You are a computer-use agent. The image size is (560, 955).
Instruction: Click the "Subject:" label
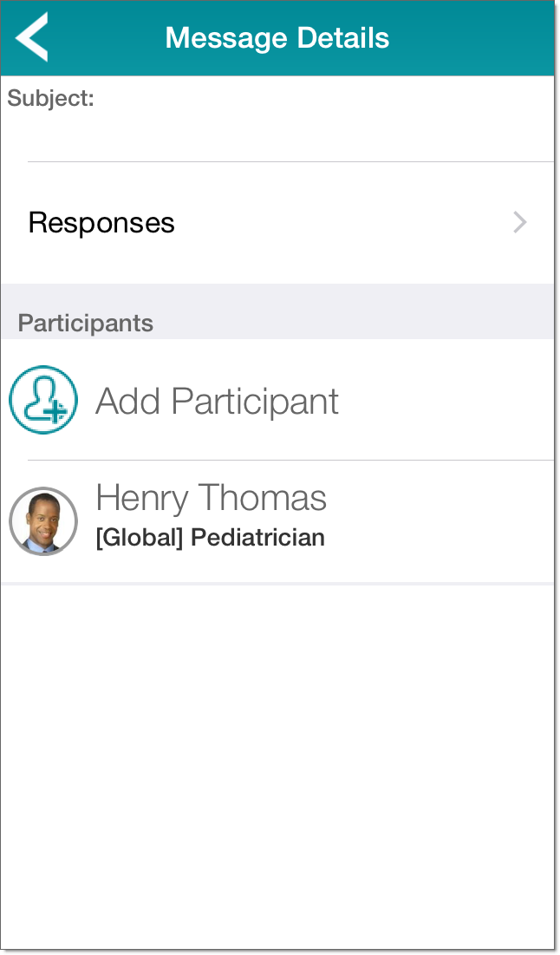click(50, 99)
